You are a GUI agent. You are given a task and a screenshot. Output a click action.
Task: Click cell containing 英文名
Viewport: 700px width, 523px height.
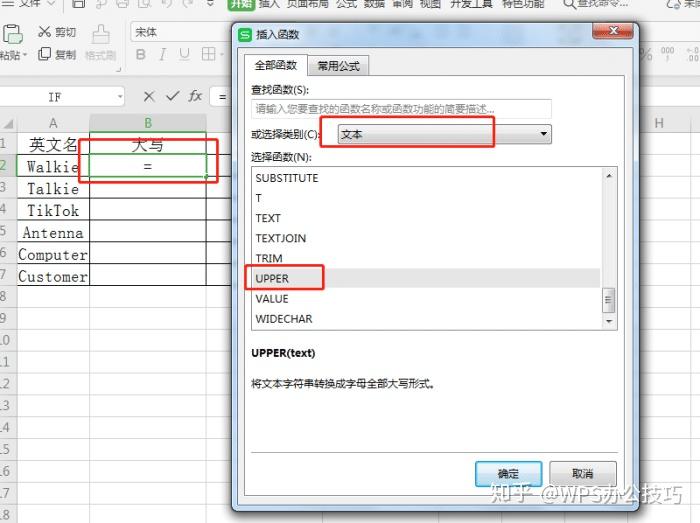pos(53,144)
